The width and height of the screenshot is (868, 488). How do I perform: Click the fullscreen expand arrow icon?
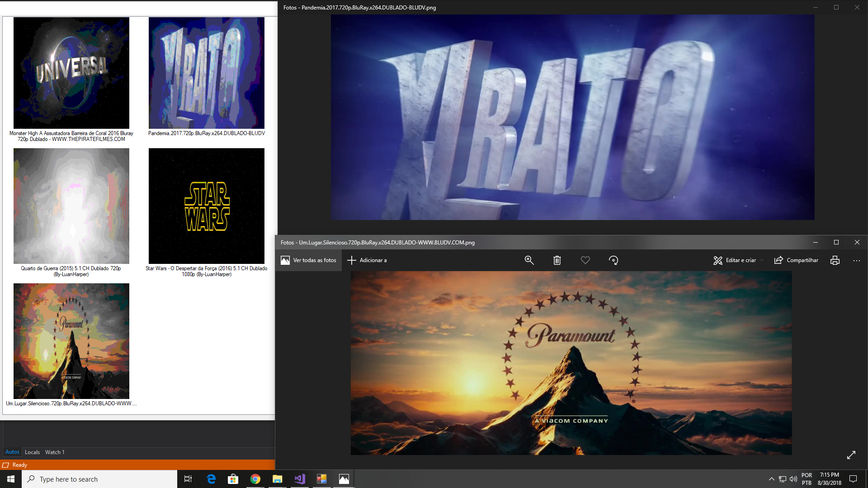(851, 455)
